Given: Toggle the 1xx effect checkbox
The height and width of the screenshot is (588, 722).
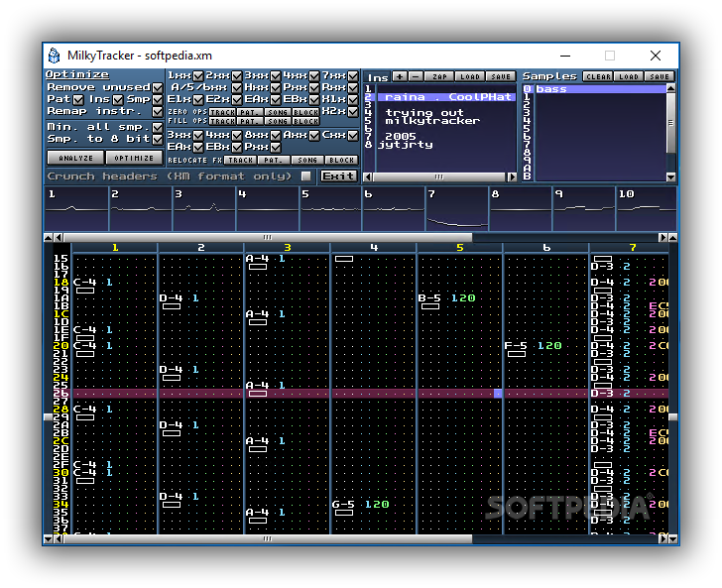Looking at the screenshot, I should pyautogui.click(x=198, y=75).
